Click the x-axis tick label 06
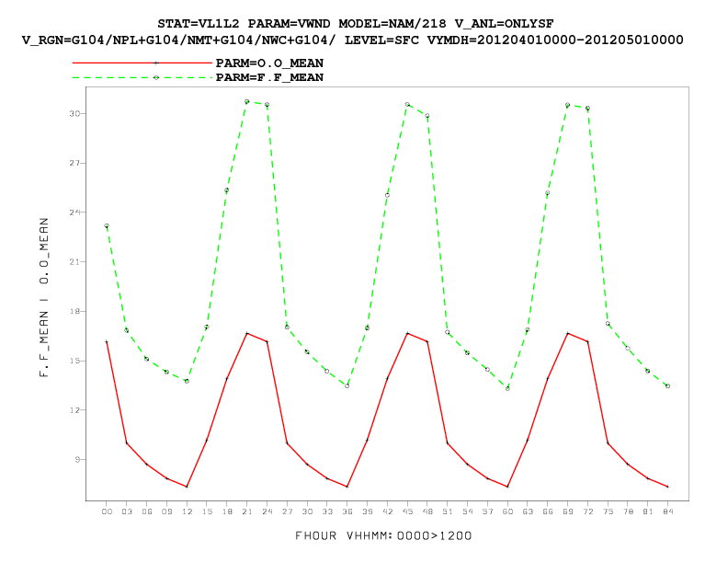The height and width of the screenshot is (563, 728). (x=147, y=511)
